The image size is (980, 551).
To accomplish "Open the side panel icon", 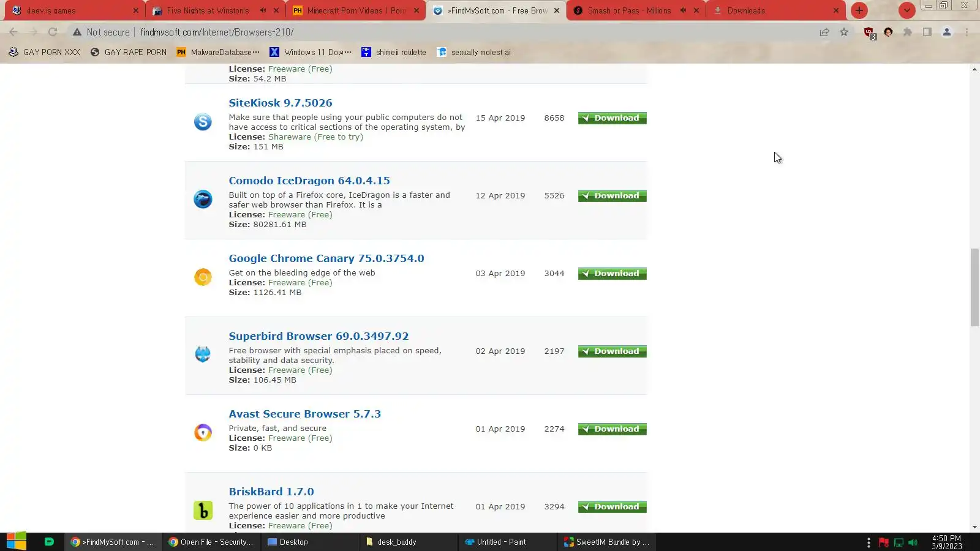I will coord(927,32).
